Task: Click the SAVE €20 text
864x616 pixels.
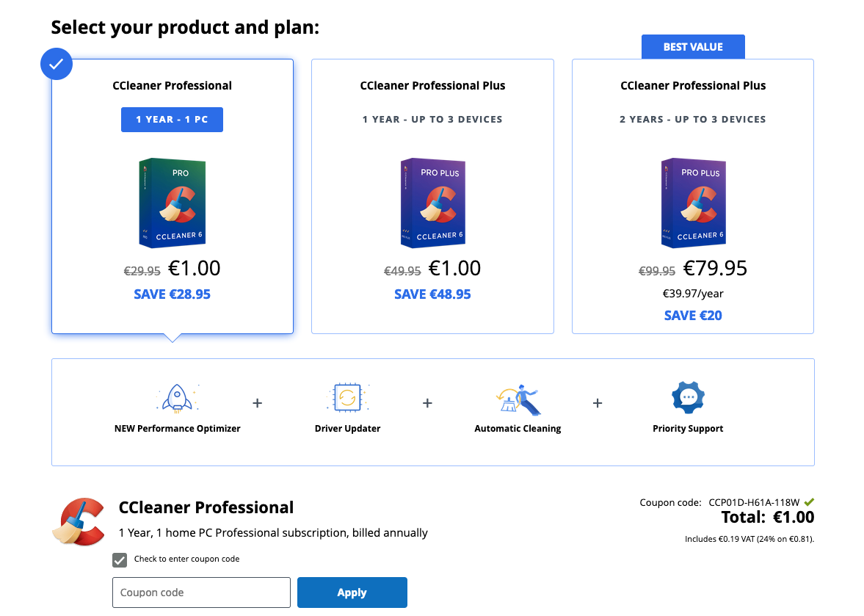Action: tap(693, 316)
